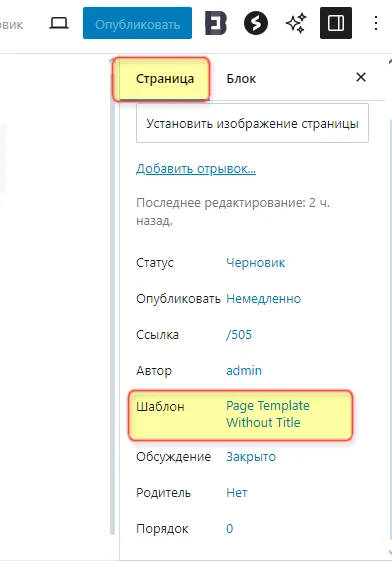This screenshot has height=564, width=392.
Task: Click the laptop preview device icon
Action: pyautogui.click(x=59, y=23)
